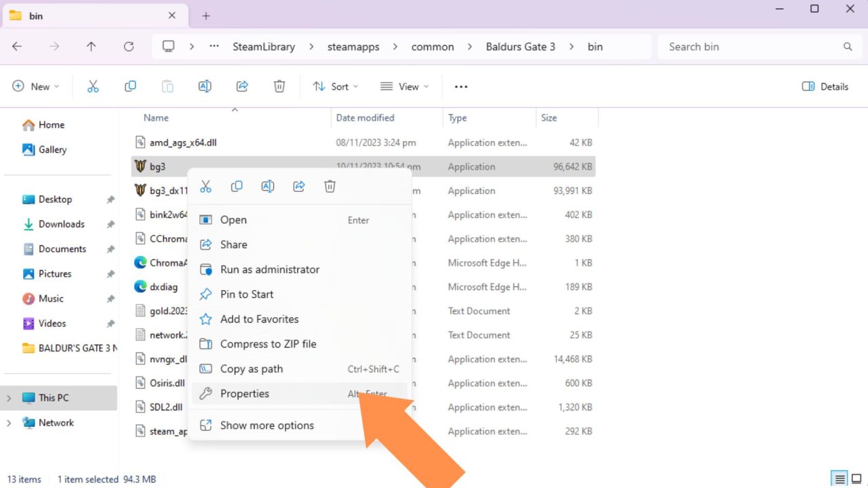Choose Pin to Start
Viewport: 868px width, 488px height.
(300, 294)
